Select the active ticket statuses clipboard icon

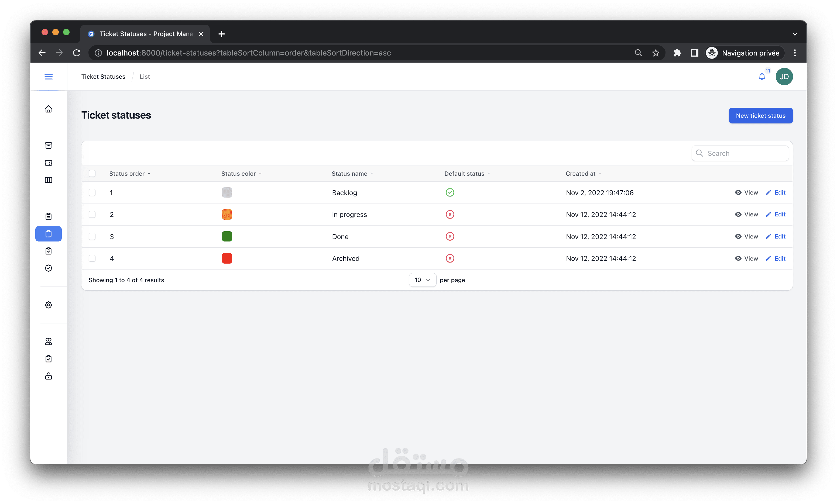[x=49, y=234]
